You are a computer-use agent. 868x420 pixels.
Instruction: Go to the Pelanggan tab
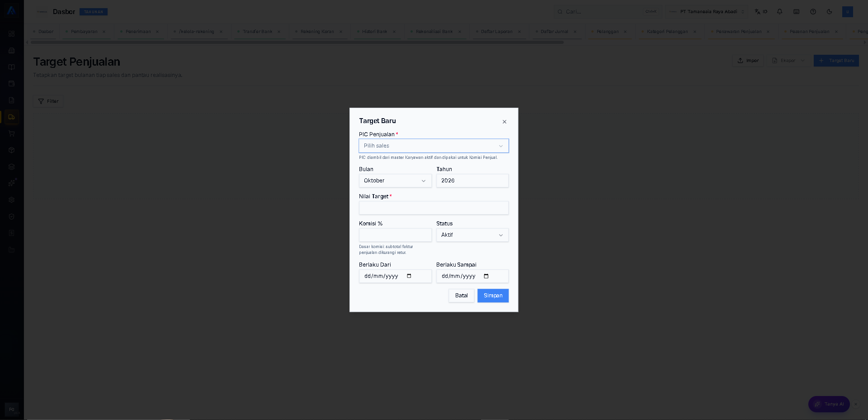608,32
